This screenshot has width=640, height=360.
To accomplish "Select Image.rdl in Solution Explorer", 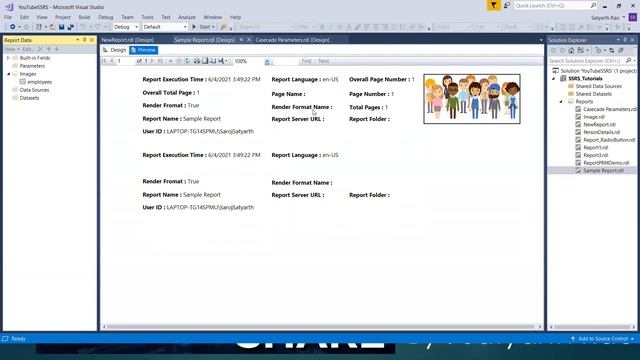I will (x=593, y=117).
